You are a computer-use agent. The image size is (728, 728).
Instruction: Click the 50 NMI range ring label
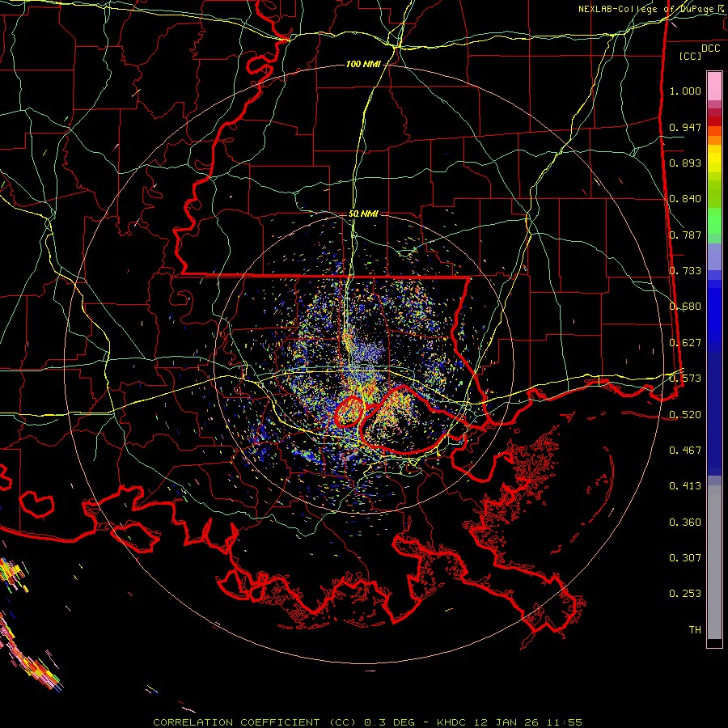[x=363, y=214]
